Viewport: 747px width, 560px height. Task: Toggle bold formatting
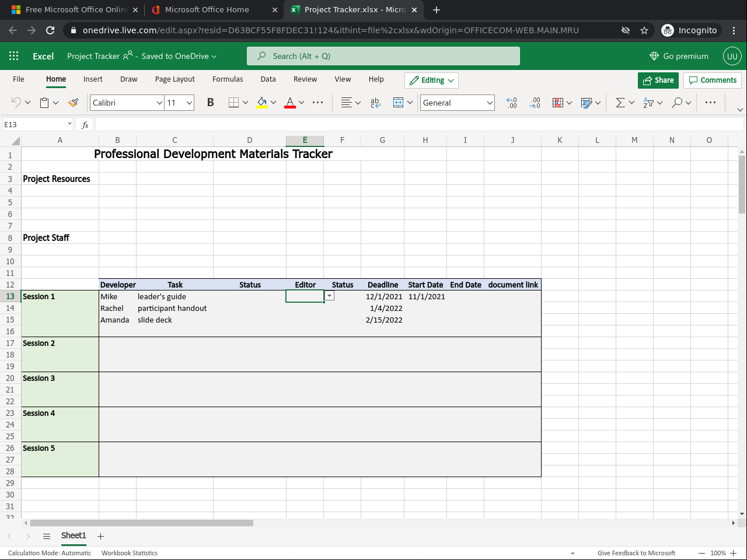tap(210, 102)
